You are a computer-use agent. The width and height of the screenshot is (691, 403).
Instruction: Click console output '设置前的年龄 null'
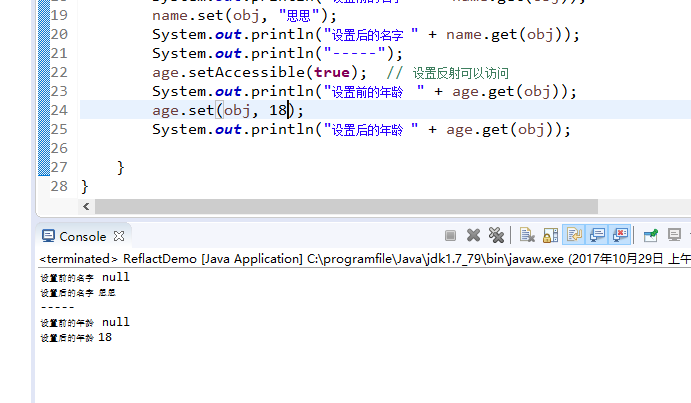85,322
